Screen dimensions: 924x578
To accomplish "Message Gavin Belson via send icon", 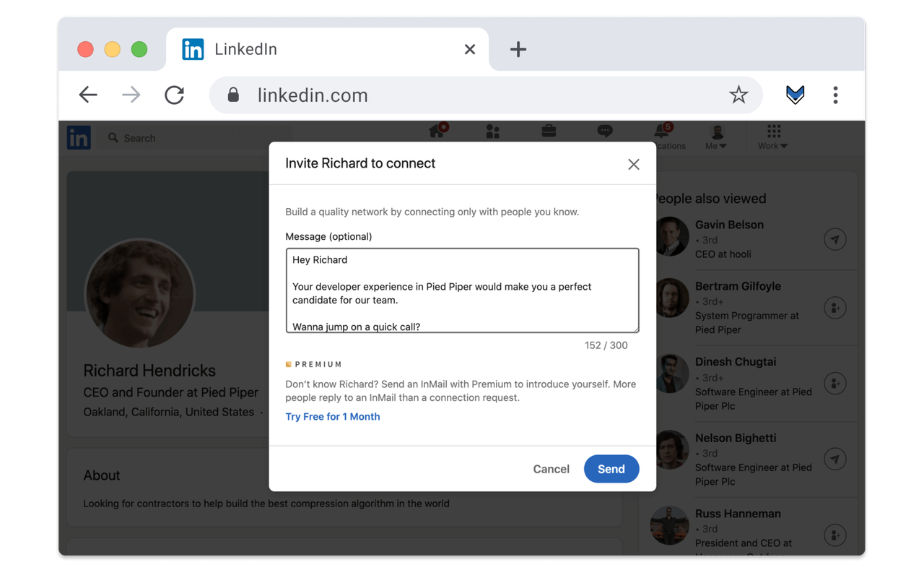I will click(x=835, y=239).
